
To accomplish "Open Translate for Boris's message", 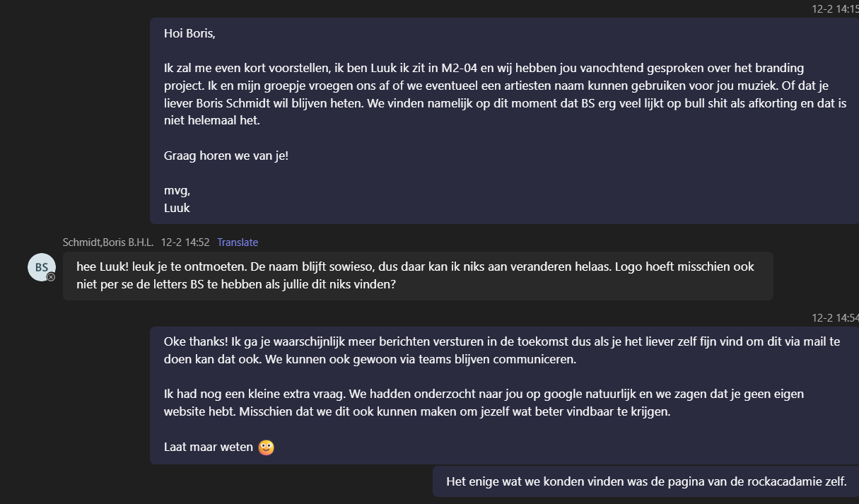I will (x=238, y=242).
